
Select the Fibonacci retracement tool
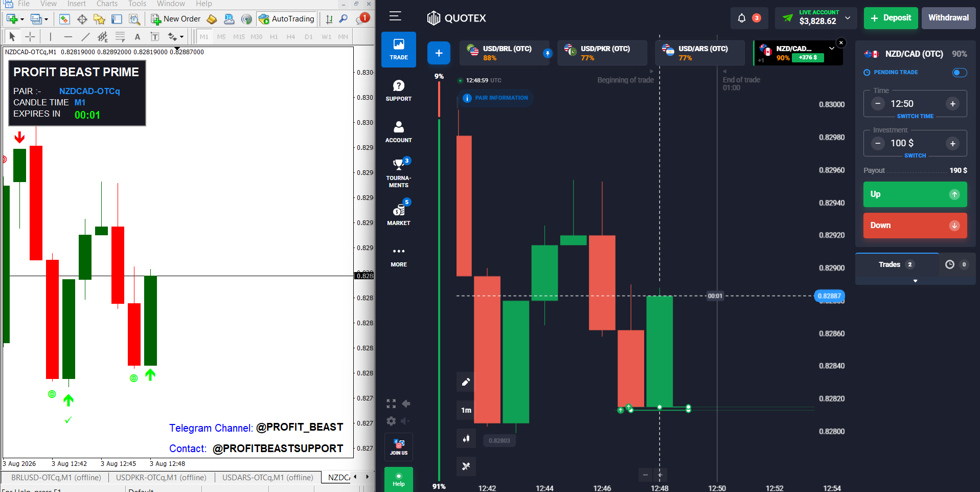click(120, 36)
